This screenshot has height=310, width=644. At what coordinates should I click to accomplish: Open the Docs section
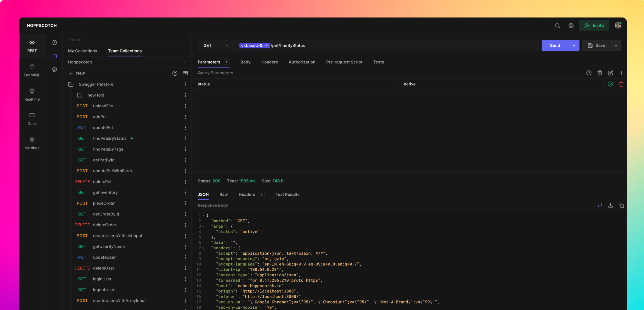(x=32, y=119)
